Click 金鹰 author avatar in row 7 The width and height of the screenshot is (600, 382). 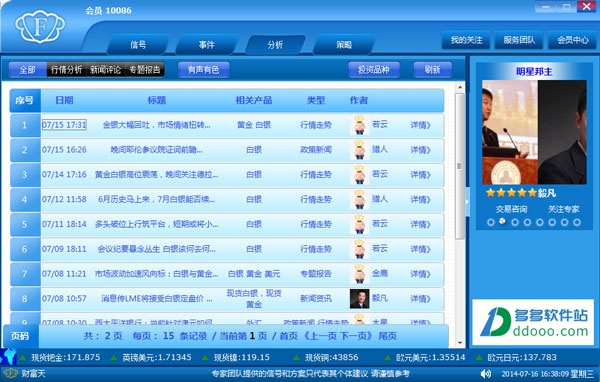coord(359,274)
